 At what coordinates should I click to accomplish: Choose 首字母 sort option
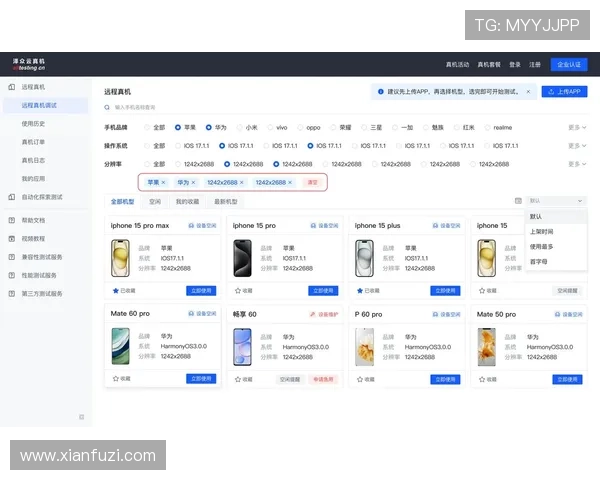point(556,262)
